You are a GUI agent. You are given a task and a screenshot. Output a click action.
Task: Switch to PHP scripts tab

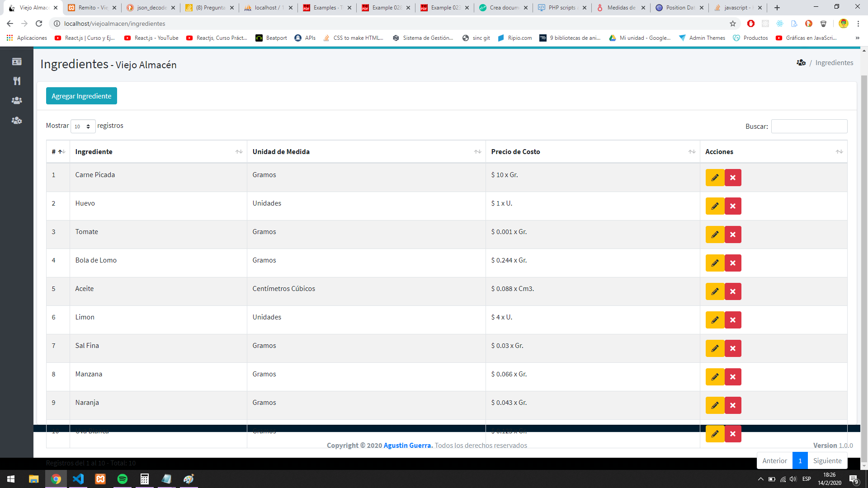(x=562, y=8)
